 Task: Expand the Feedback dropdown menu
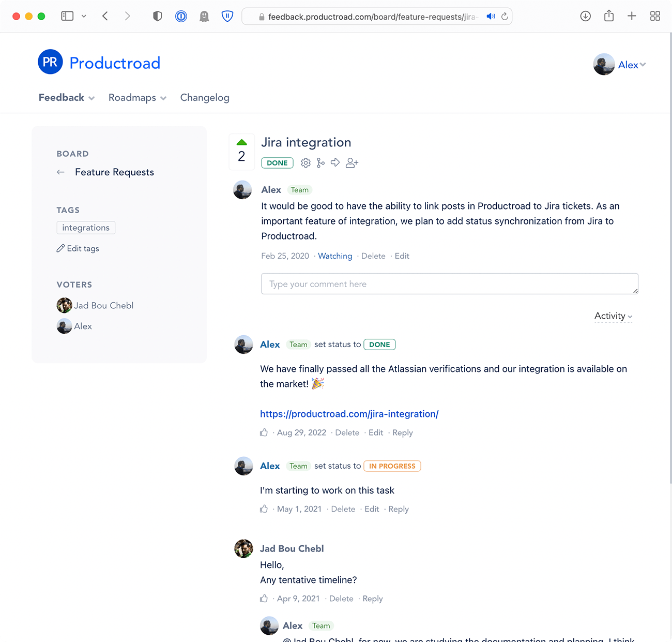pos(67,98)
